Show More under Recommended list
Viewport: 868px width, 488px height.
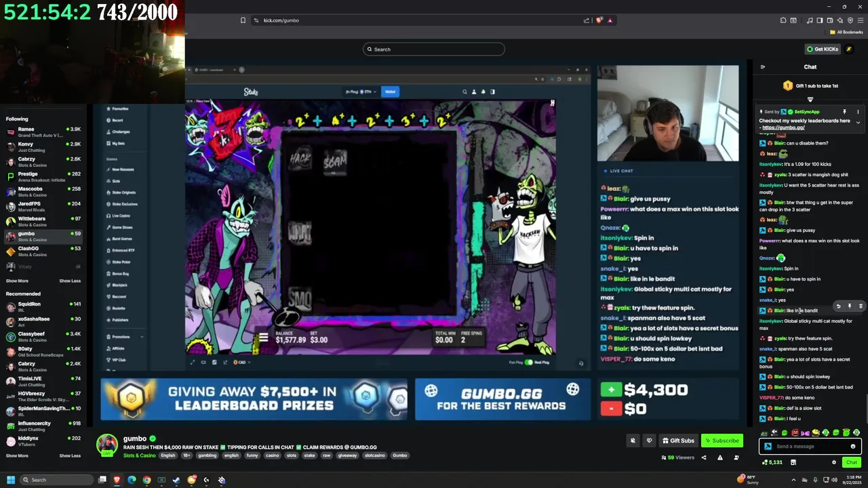click(17, 455)
